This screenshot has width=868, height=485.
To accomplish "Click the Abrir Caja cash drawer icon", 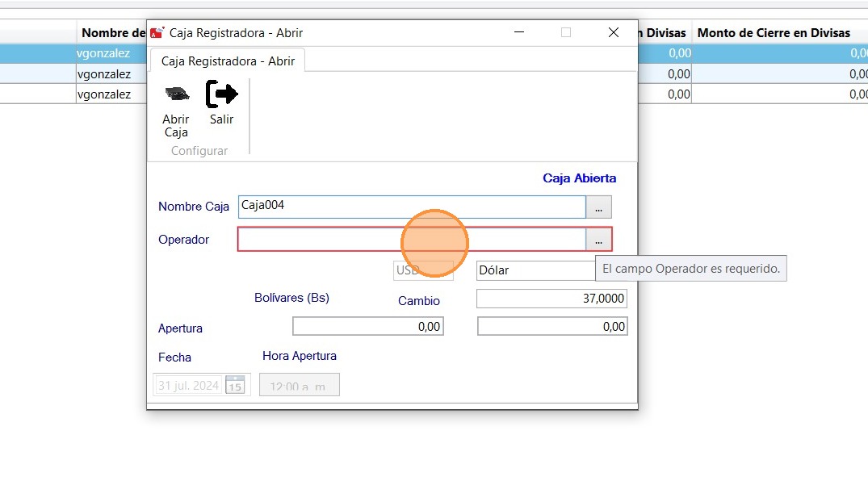I will [177, 94].
